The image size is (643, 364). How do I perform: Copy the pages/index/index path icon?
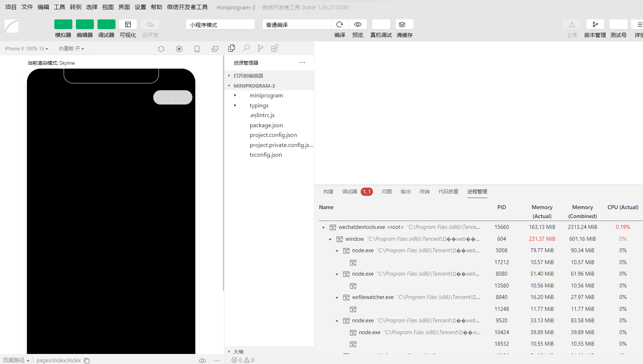87,360
